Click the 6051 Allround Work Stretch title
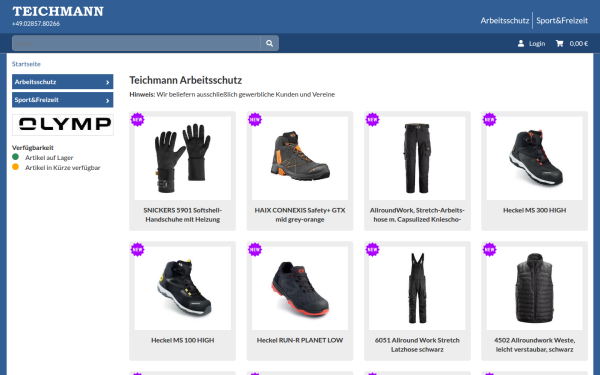 click(417, 345)
